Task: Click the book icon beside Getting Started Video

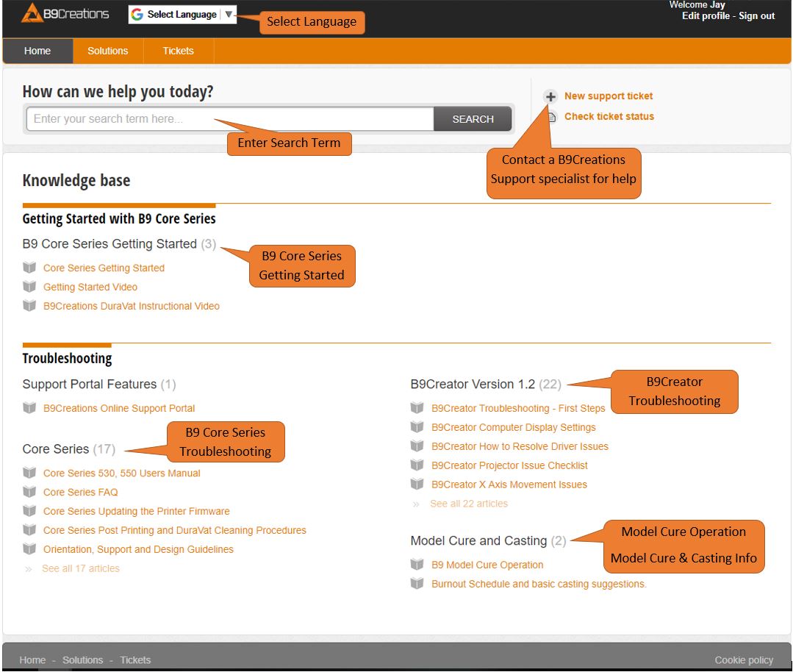Action: click(x=30, y=287)
